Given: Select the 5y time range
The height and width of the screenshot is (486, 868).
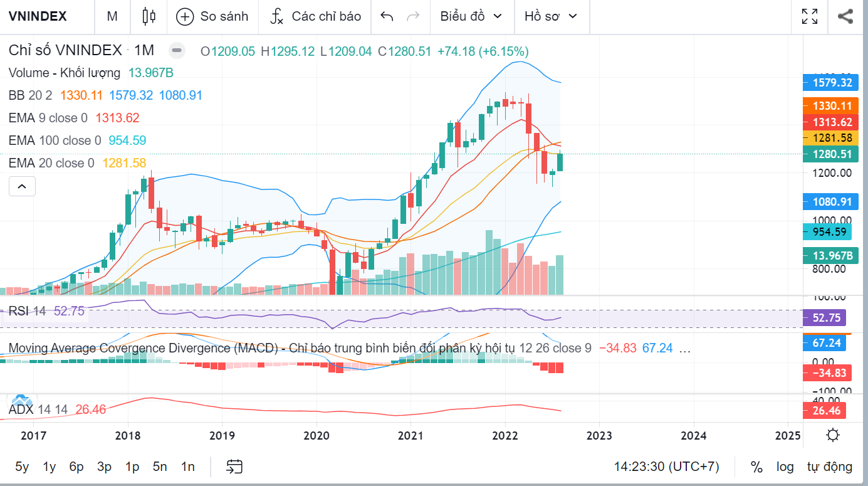Looking at the screenshot, I should (22, 467).
